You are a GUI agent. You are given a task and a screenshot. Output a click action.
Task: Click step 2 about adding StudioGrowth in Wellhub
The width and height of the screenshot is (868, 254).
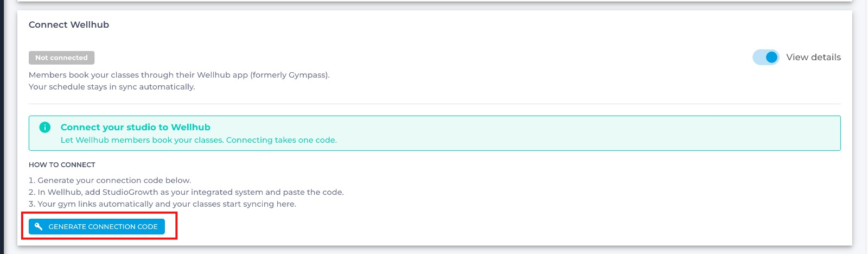click(x=186, y=192)
